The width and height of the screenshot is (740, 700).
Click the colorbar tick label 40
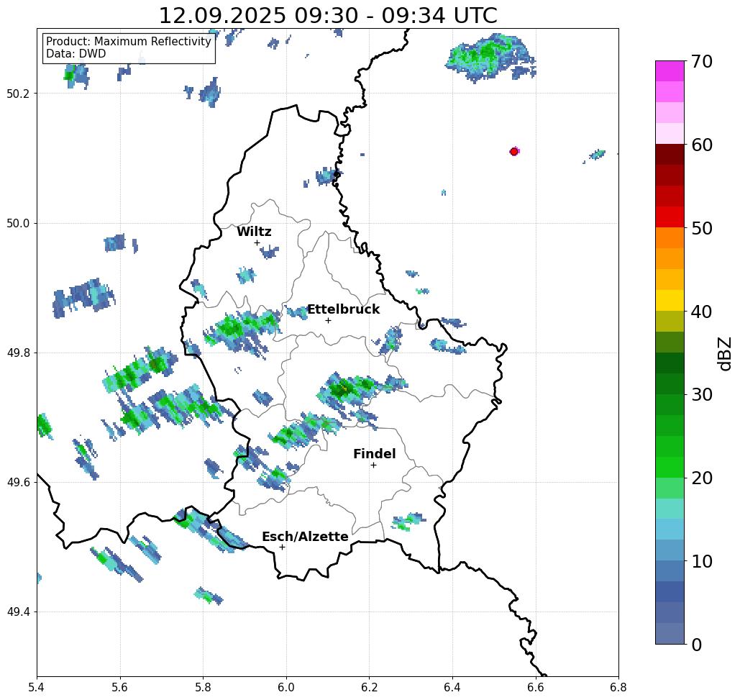pos(701,312)
